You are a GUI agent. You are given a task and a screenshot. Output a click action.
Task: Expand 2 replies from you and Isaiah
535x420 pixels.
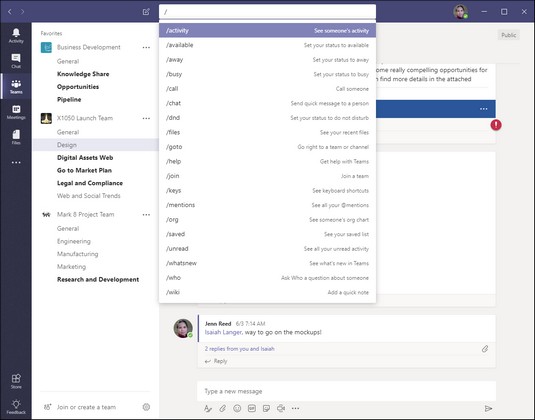click(x=240, y=349)
